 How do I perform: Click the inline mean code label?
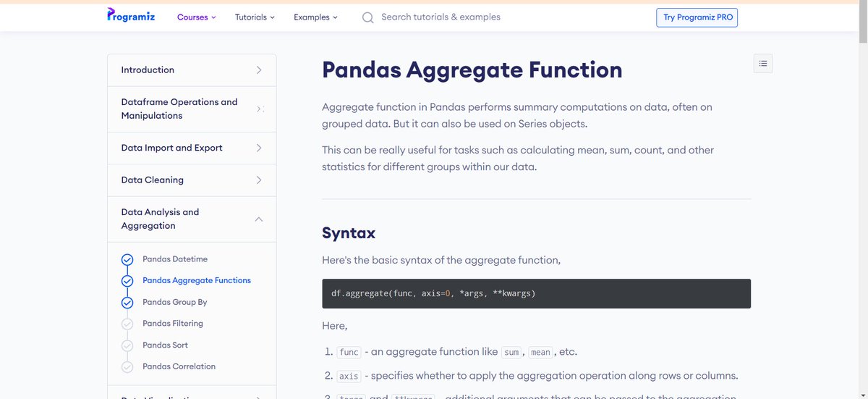(x=540, y=352)
